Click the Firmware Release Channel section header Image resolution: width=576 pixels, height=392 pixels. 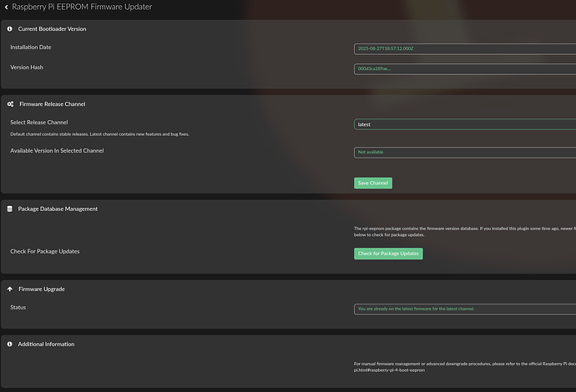(x=52, y=104)
